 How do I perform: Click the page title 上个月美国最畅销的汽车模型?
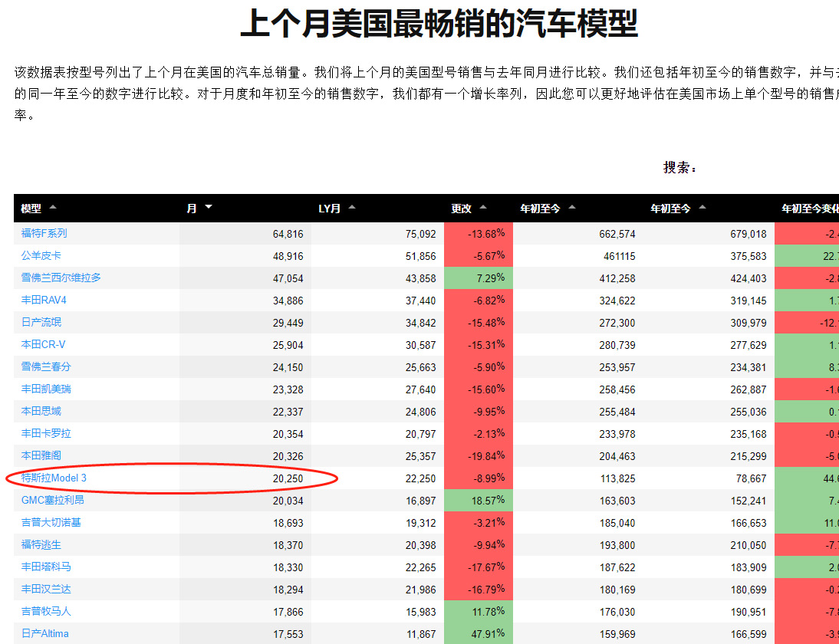point(439,23)
